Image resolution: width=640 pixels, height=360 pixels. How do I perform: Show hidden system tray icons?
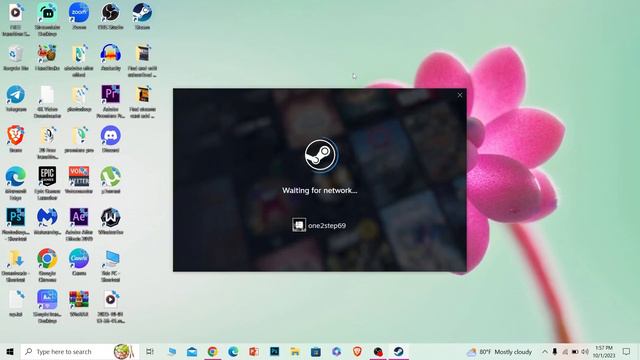pos(544,351)
